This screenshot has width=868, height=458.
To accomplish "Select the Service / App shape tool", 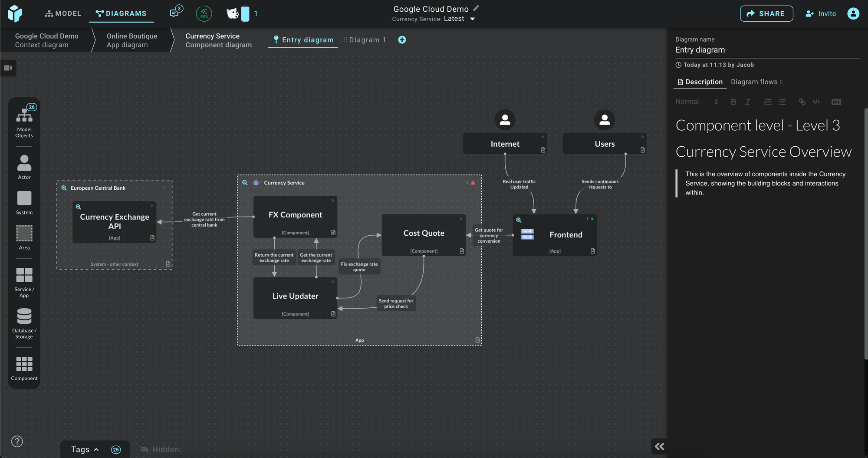I will pos(24,283).
